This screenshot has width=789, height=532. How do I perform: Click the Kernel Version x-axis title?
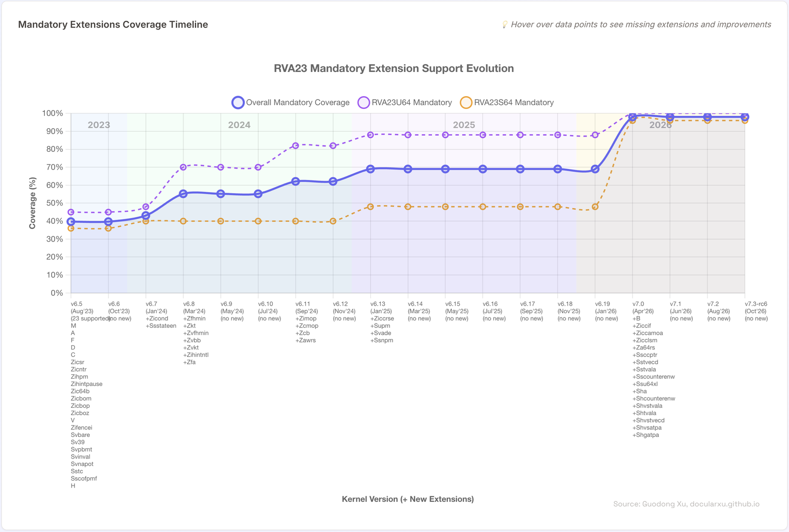(408, 499)
